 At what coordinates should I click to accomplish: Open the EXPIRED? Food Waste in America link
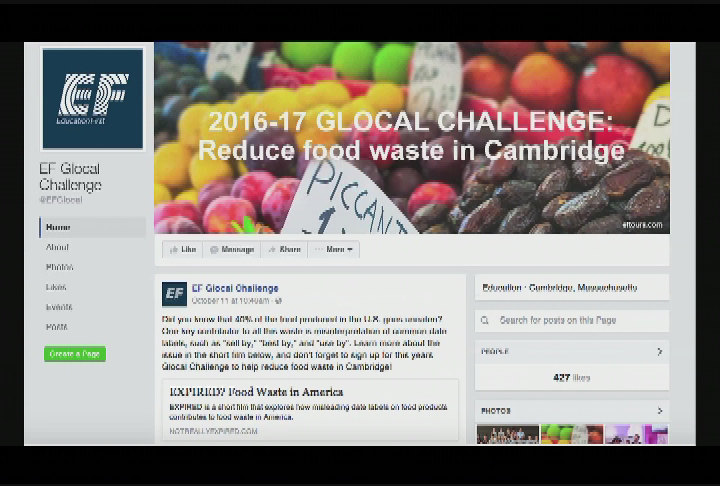[x=256, y=392]
